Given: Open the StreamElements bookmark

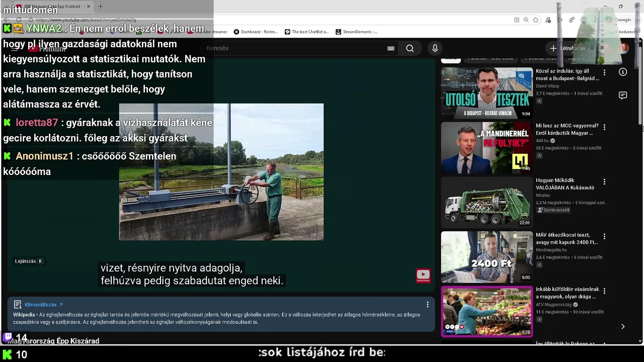Looking at the screenshot, I should 356,32.
